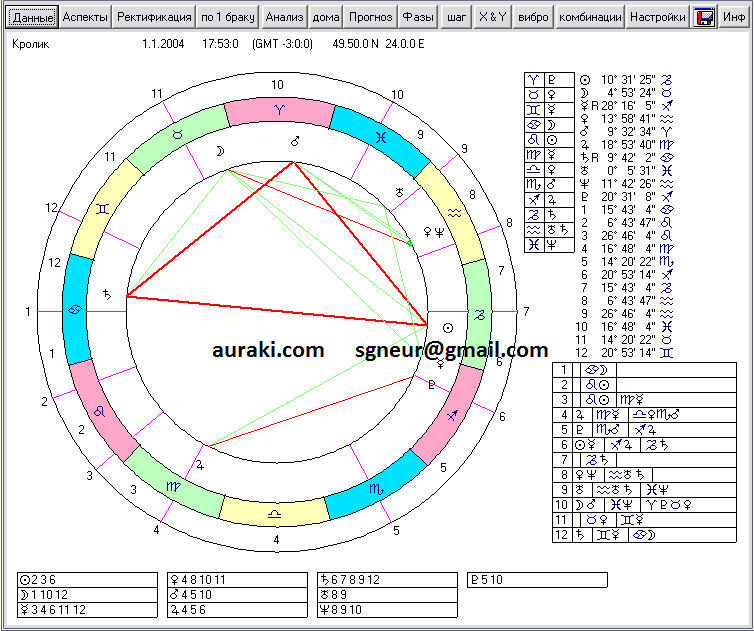Viewport: 754px width, 631px height.
Task: Select the Moon glyph inside the chart
Action: (220, 151)
